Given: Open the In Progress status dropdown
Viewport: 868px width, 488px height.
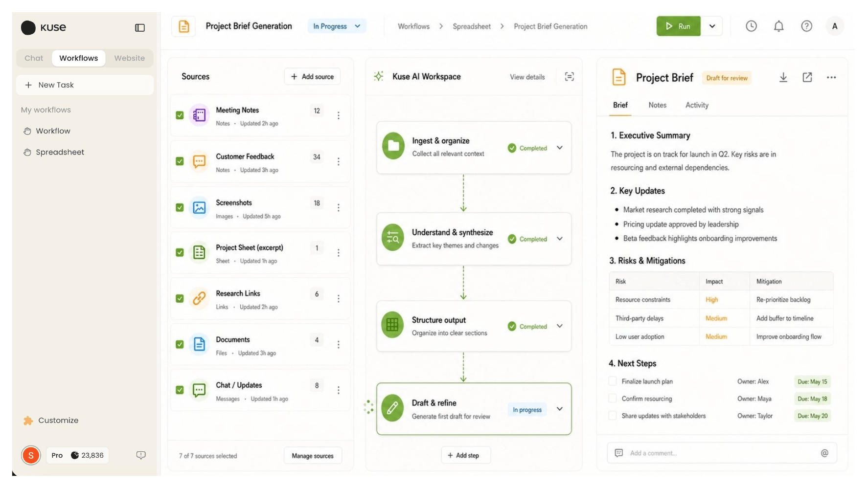Looking at the screenshot, I should (x=337, y=26).
